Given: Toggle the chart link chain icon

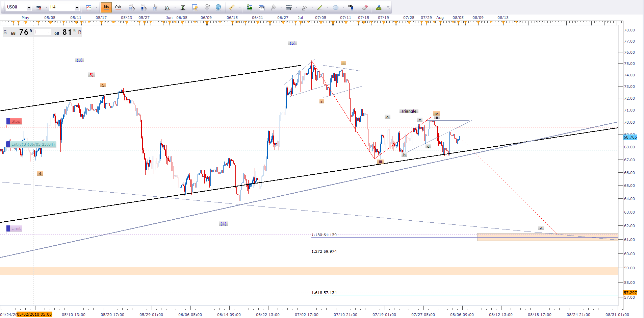Looking at the screenshot, I should tap(39, 7).
